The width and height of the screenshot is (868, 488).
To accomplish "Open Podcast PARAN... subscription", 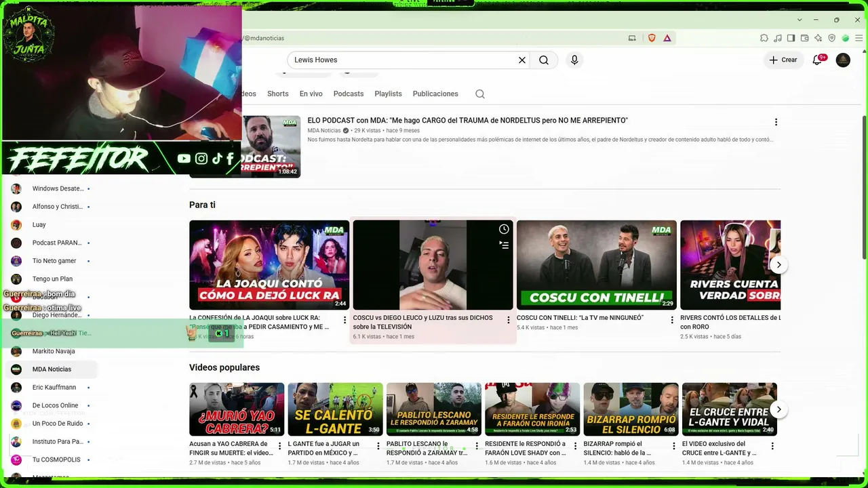I will pyautogui.click(x=52, y=243).
